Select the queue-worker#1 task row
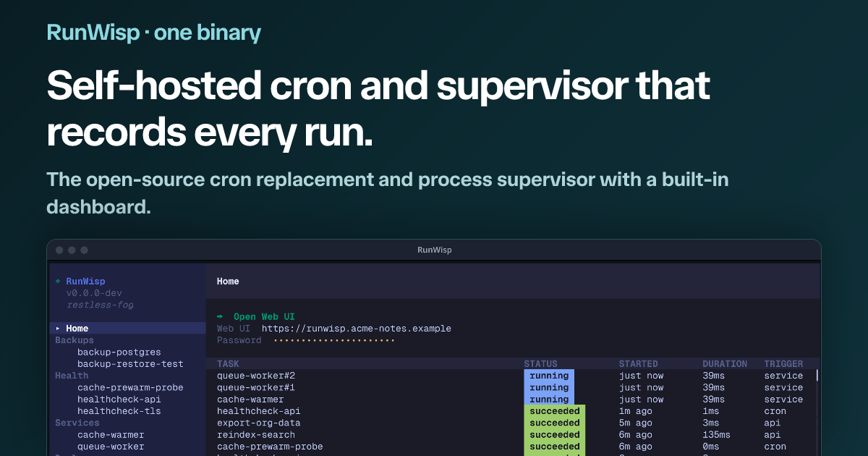This screenshot has height=456, width=868. click(x=512, y=388)
